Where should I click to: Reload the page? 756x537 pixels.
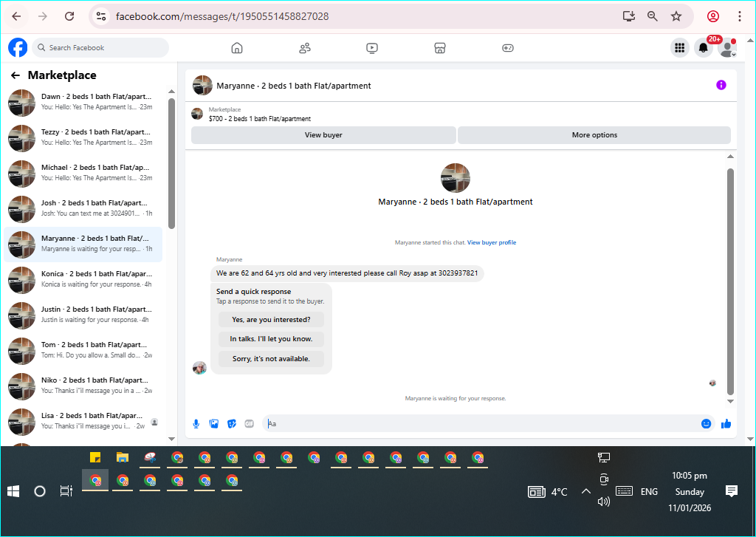[x=69, y=16]
